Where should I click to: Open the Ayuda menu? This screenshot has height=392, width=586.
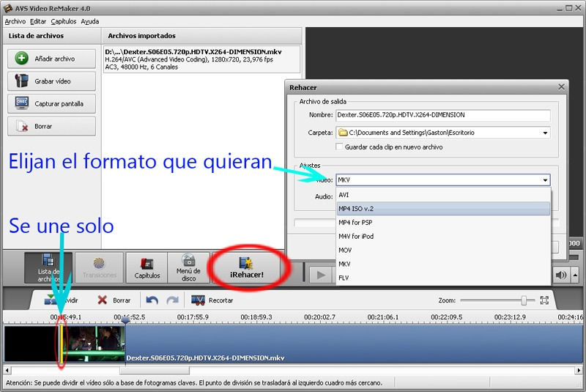pos(90,21)
